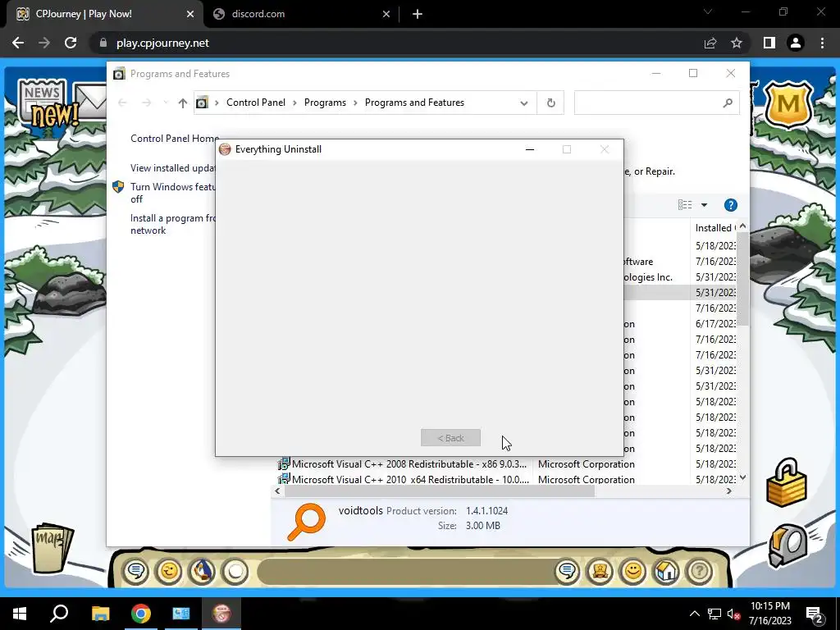840x630 pixels.
Task: Open the view options dropdown arrow
Action: (x=704, y=205)
